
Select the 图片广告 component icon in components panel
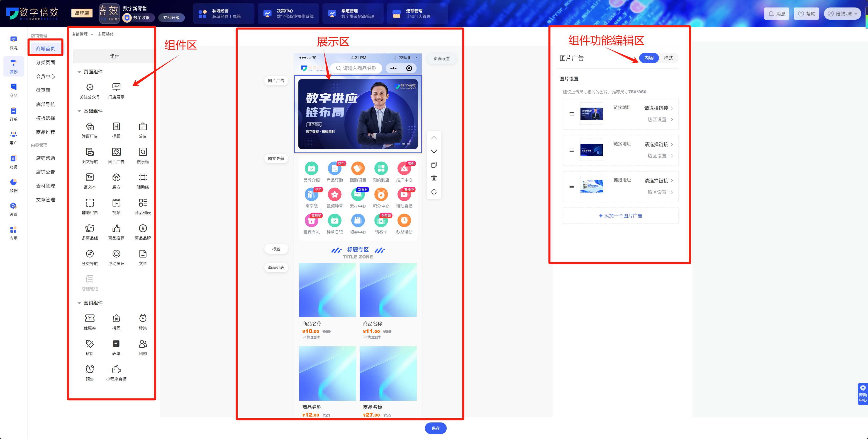pos(116,152)
